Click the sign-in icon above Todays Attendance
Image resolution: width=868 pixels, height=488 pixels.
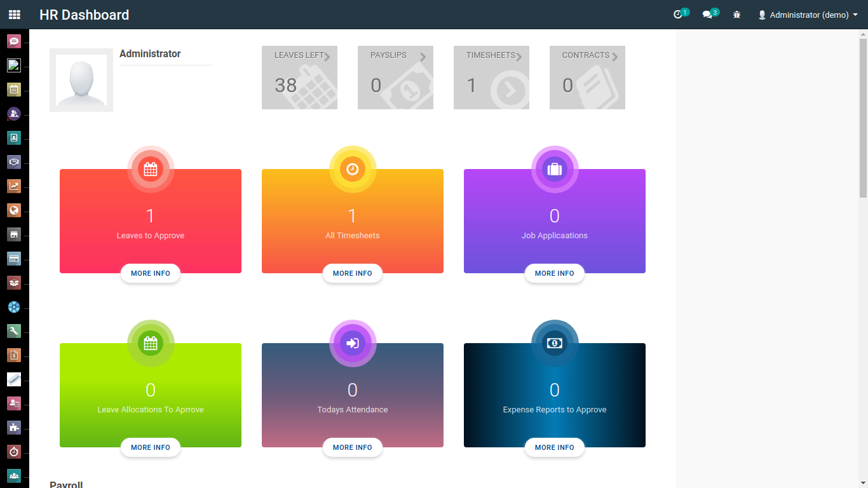coord(353,343)
